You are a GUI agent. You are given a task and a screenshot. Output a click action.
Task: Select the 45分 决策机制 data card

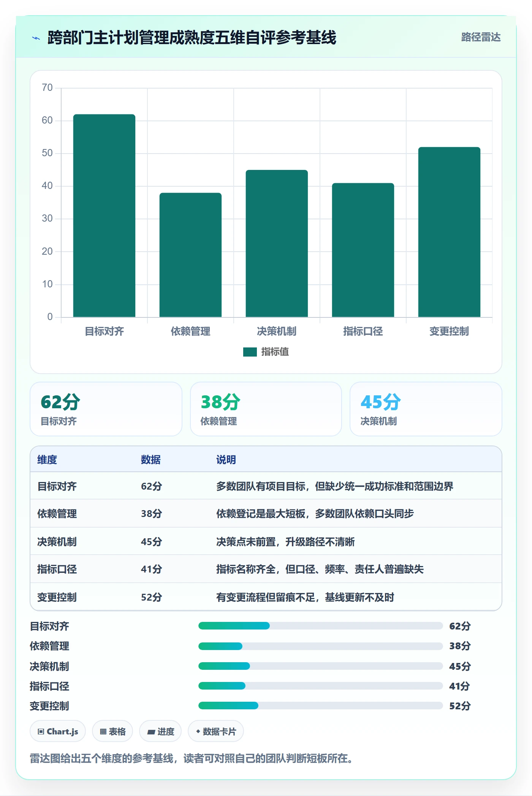pos(426,409)
